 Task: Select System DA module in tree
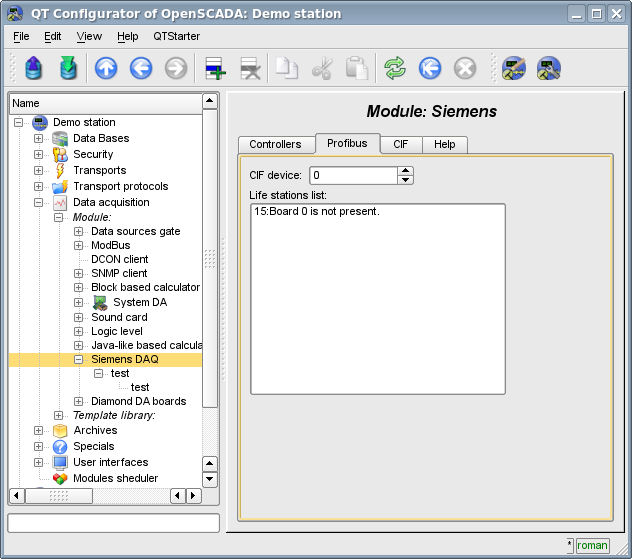[x=139, y=302]
